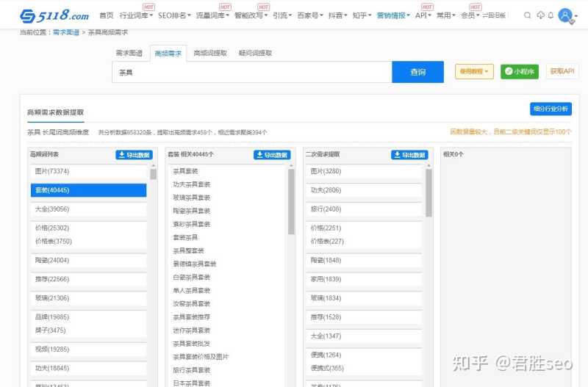Click the cloud download icon in the header
Image resolution: width=588 pixels, height=387 pixels.
coord(540,15)
